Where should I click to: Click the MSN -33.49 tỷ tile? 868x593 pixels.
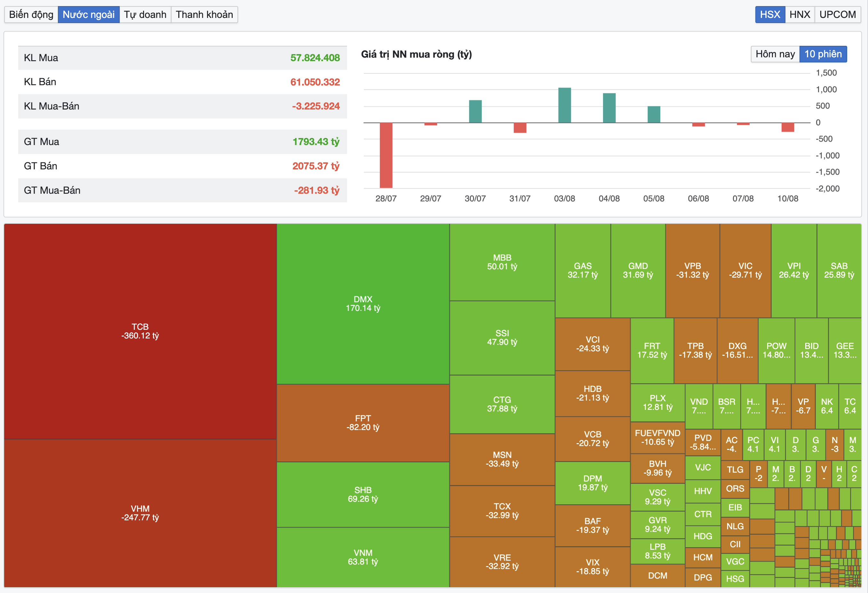(502, 459)
